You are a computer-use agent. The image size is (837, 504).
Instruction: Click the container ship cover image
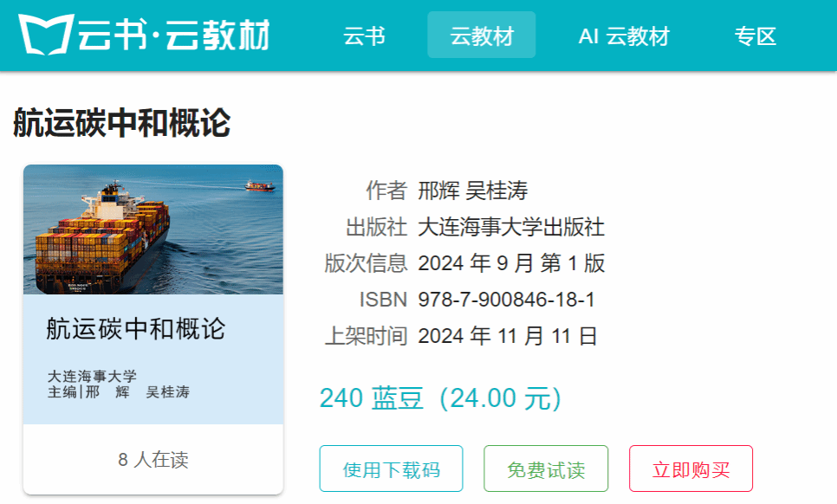(x=153, y=229)
